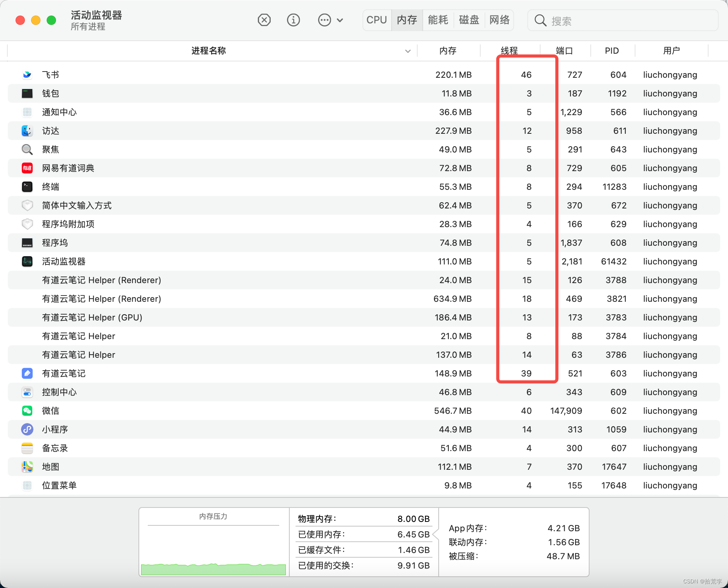Select the 24.0 MB Helper (Renderer) row

tap(364, 280)
